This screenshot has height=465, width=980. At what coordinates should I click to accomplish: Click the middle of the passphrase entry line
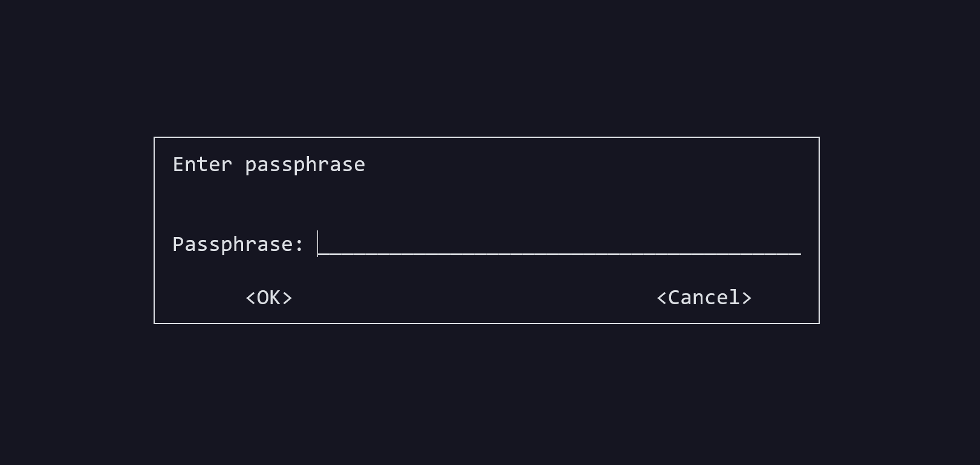click(559, 253)
